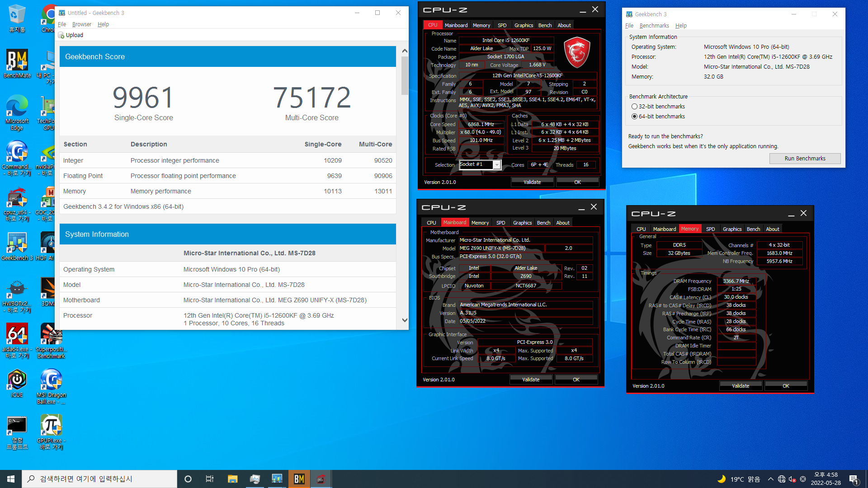Open cpuz_x64 desktop shortcut
This screenshot has width=868, height=488.
17,204
